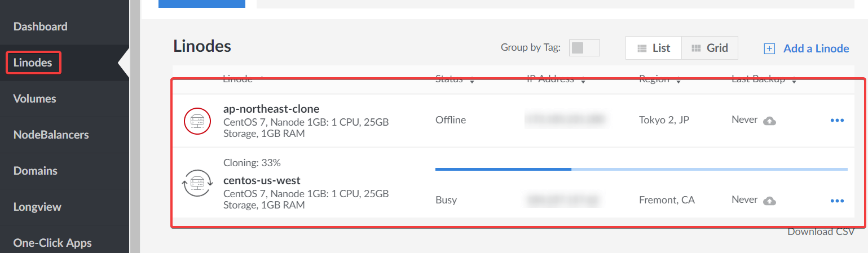Open Dashboard in the sidebar
Screen dimensions: 868x253
(x=41, y=26)
